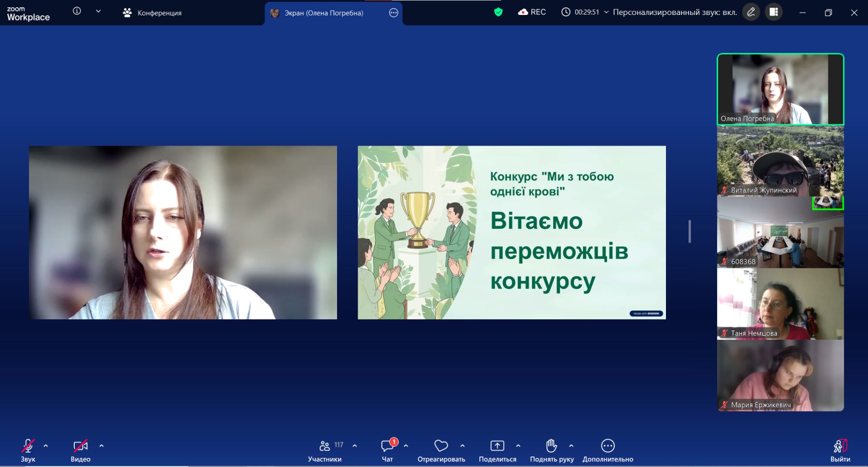
Task: Select Таня Немцова's video thumbnail
Action: click(780, 304)
